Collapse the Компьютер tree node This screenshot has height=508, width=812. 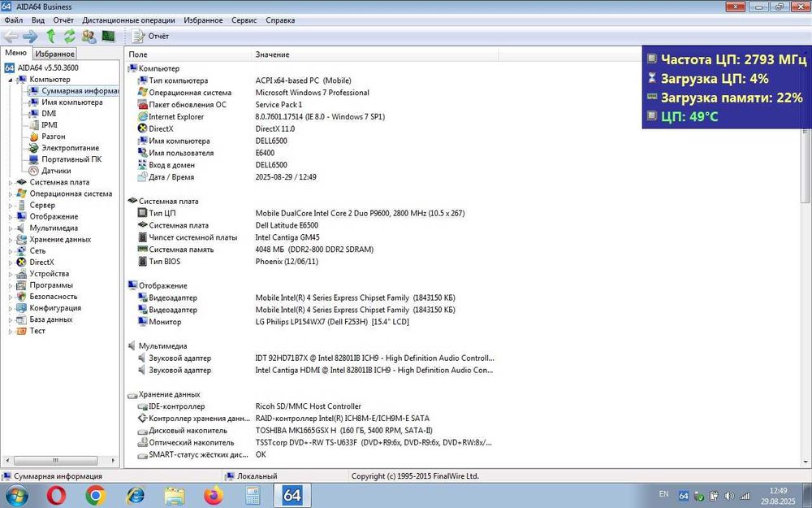tap(11, 80)
